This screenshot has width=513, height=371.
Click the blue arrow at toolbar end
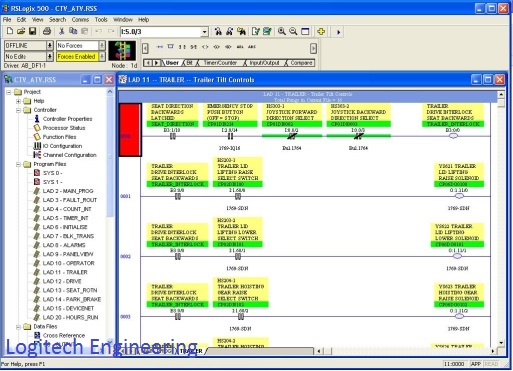click(338, 32)
